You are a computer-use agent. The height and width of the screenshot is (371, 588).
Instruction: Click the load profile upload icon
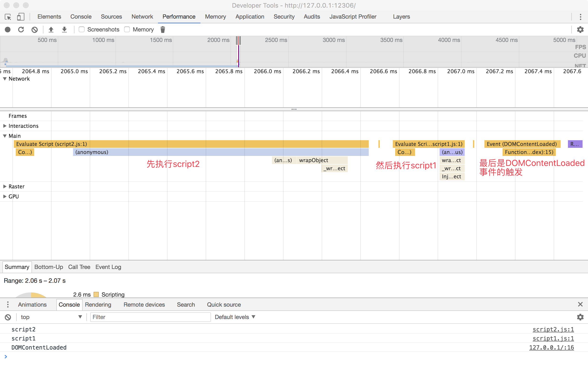(51, 30)
